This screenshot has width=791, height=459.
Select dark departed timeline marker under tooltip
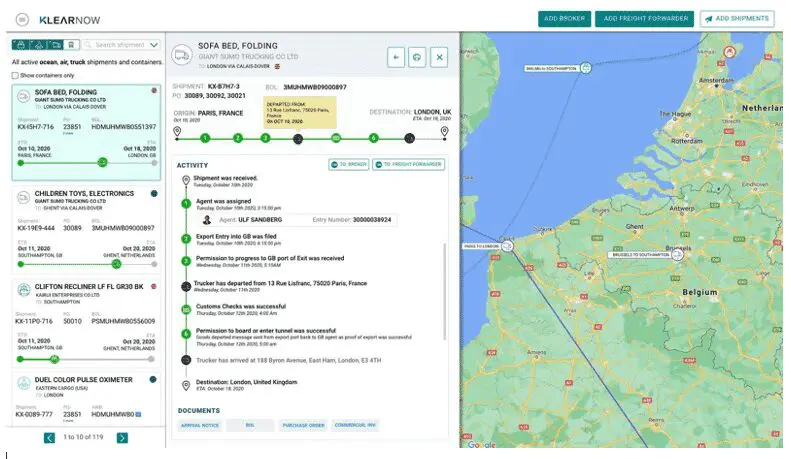298,139
